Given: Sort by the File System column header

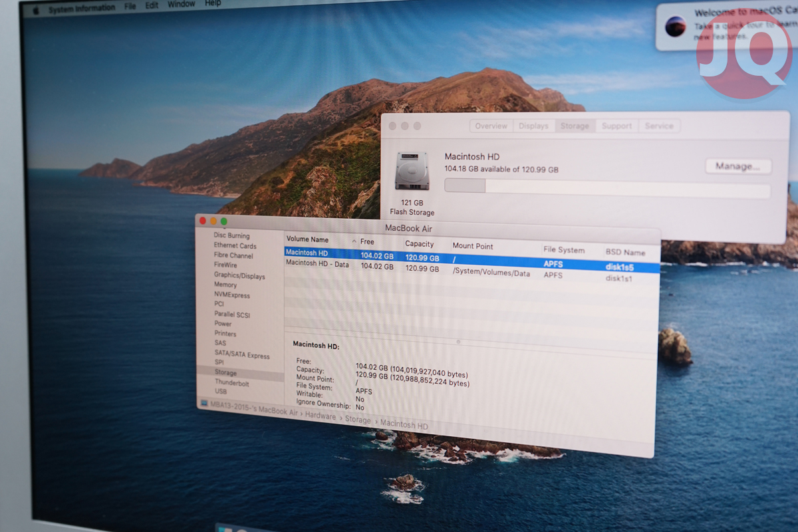Looking at the screenshot, I should click(x=564, y=250).
